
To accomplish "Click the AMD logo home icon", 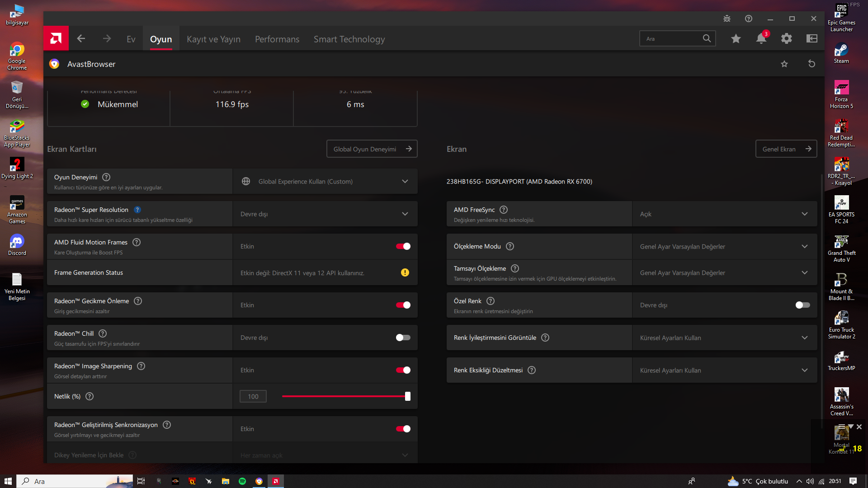I will 56,38.
